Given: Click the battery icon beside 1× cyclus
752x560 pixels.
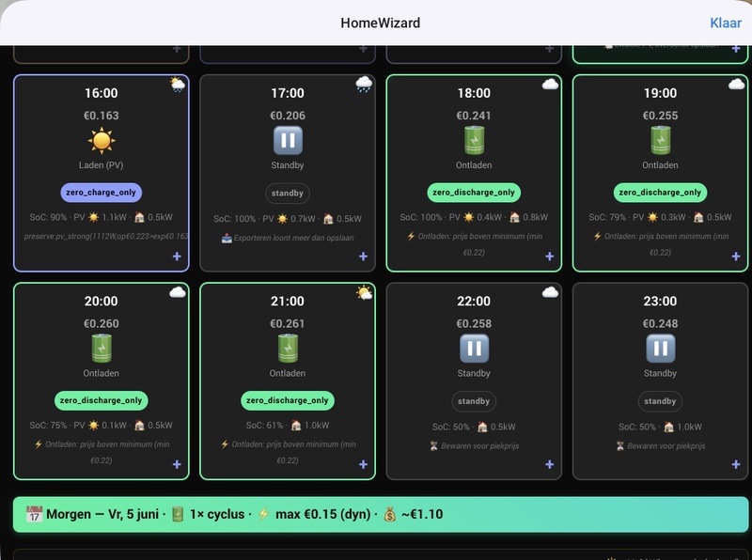Looking at the screenshot, I should pos(178,514).
